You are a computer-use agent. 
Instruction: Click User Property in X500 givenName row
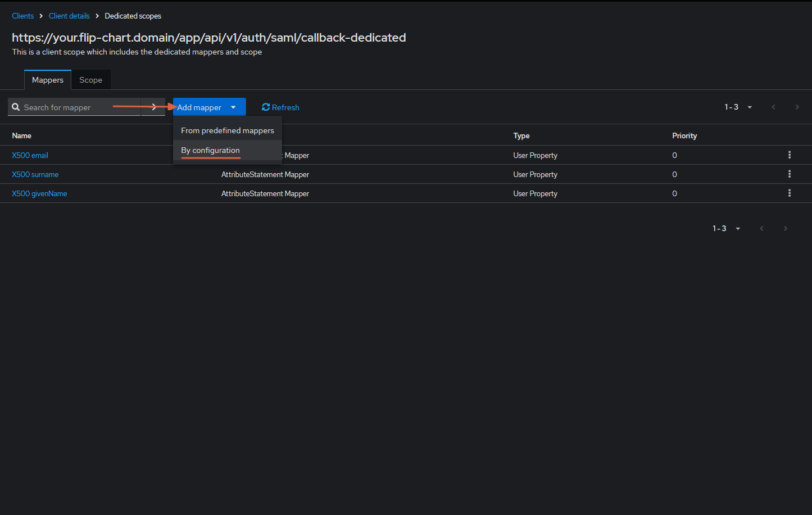535,193
